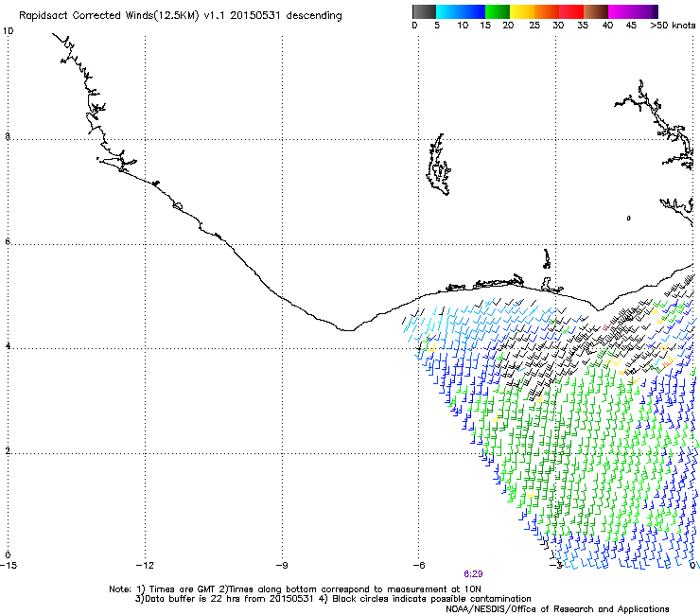Click the date '20150531' in the title
Screen dimensions: 700x615
point(255,15)
